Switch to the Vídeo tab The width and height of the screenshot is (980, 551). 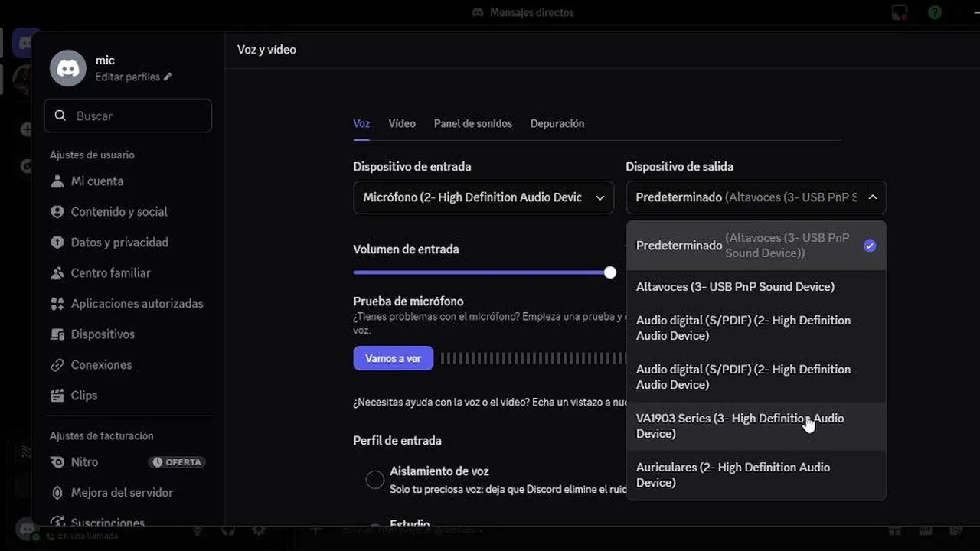pos(402,123)
